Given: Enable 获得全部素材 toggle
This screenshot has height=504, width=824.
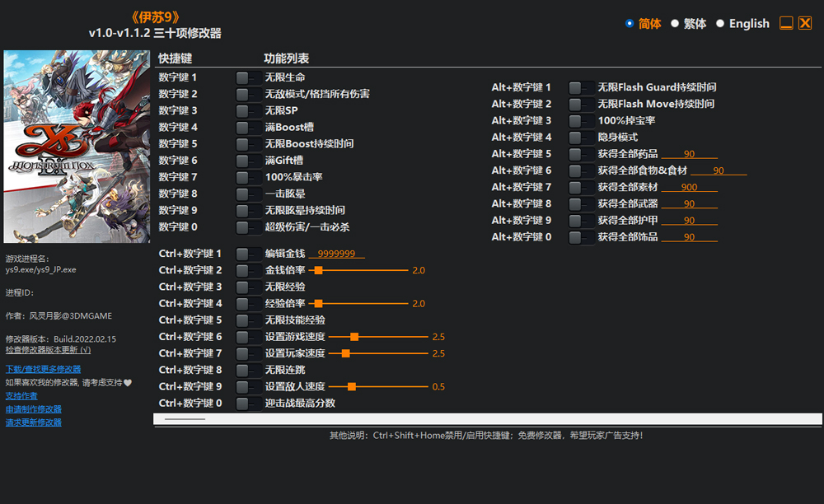Looking at the screenshot, I should point(581,188).
